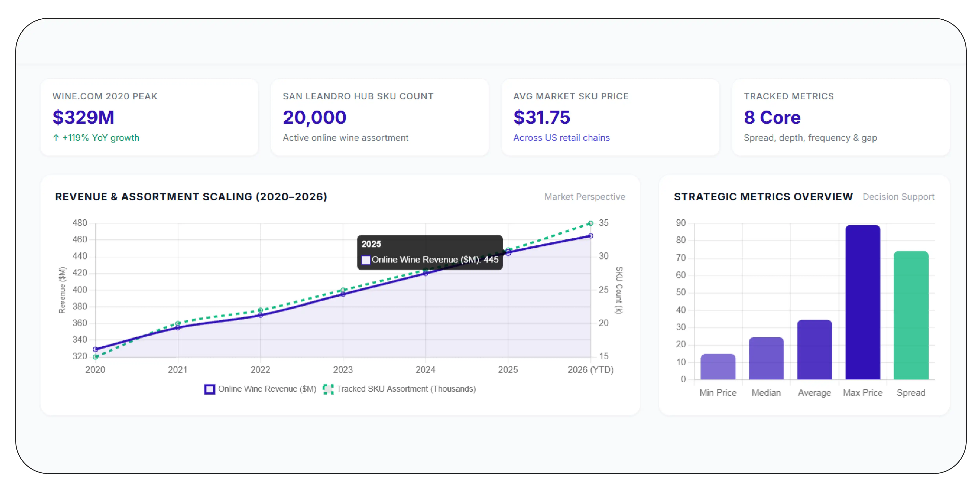The width and height of the screenshot is (980, 486).
Task: Click the 2021 revenue data point
Action: tap(178, 328)
